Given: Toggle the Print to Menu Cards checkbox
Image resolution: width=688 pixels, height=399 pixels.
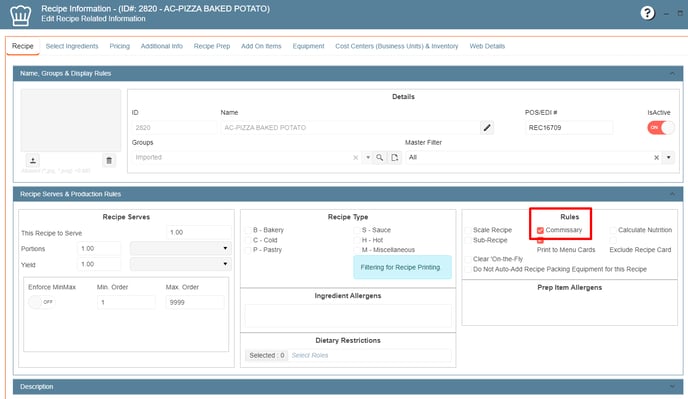Looking at the screenshot, I should pos(540,240).
